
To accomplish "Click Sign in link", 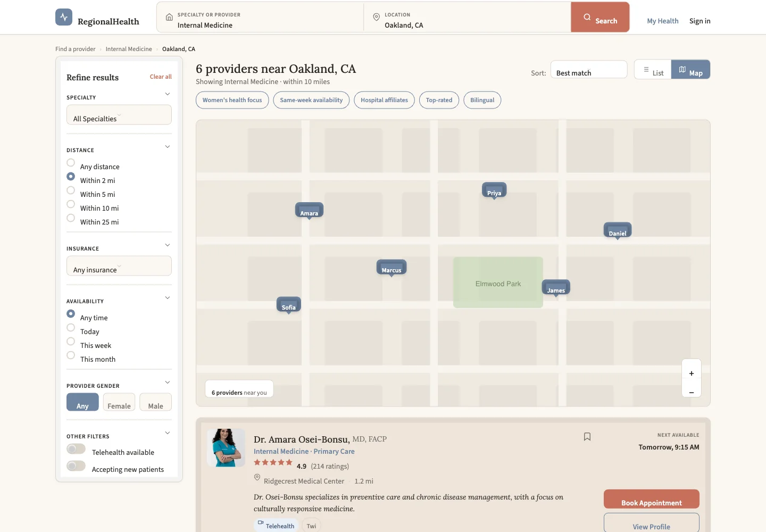I will point(700,21).
